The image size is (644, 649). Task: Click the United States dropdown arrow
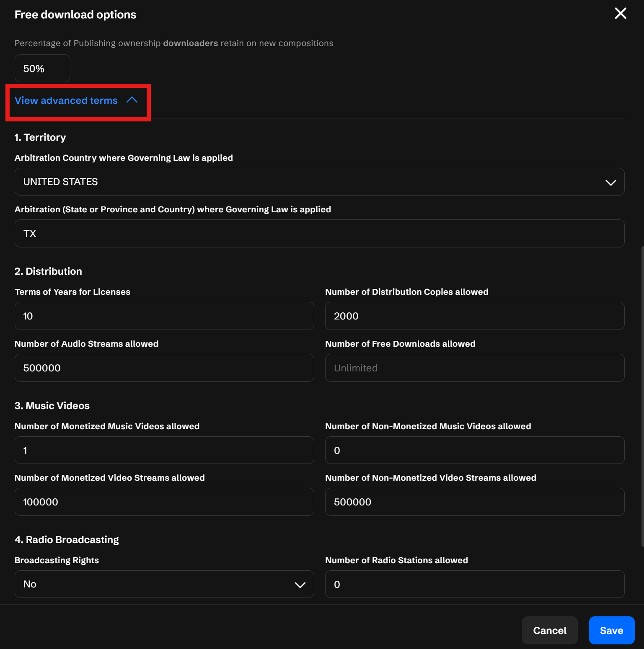(610, 182)
